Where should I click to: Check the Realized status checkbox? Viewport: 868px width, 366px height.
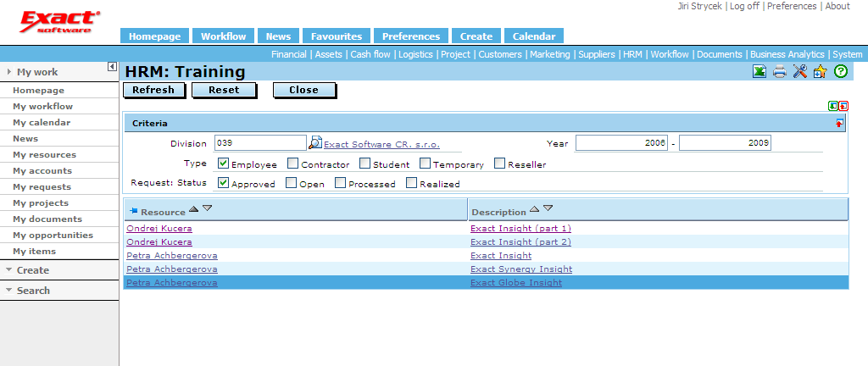(x=411, y=182)
